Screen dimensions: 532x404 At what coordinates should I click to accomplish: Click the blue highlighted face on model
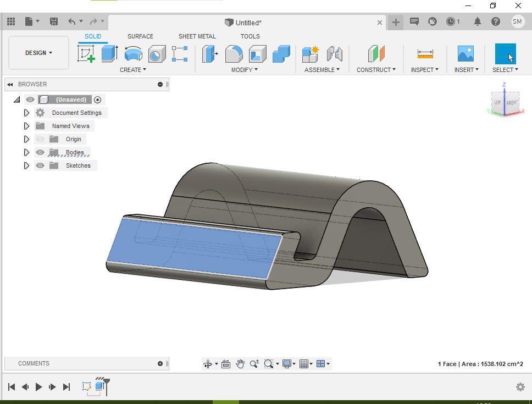tap(192, 246)
